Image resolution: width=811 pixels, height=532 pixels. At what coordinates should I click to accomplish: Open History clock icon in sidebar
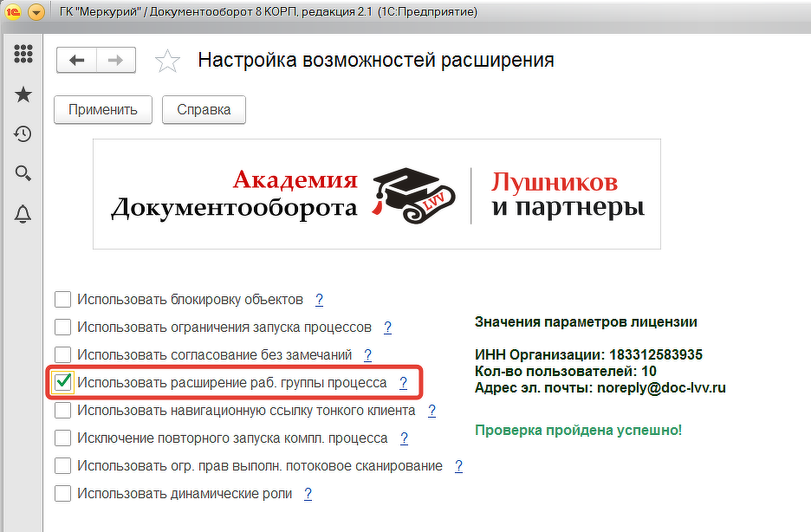point(23,134)
